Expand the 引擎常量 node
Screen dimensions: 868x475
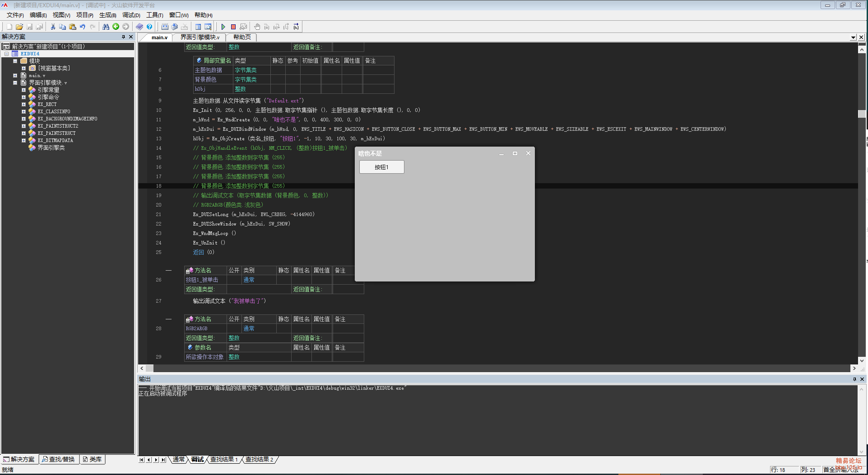click(x=23, y=90)
